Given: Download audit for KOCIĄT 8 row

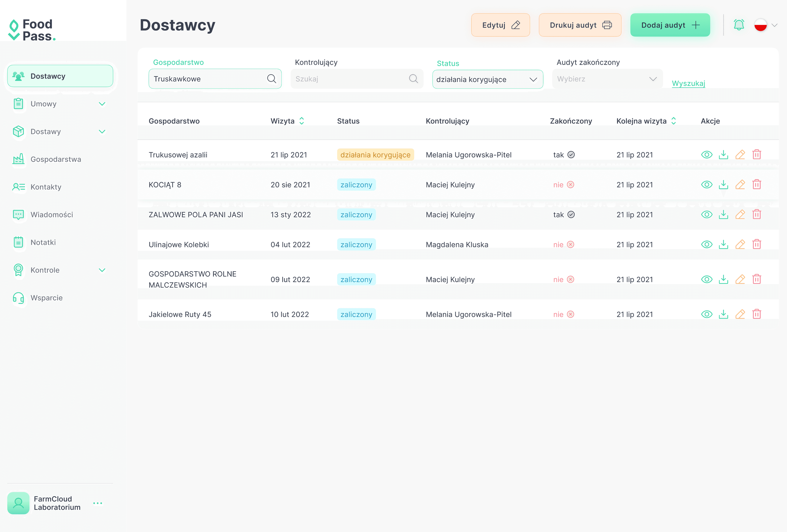Looking at the screenshot, I should click(x=723, y=184).
